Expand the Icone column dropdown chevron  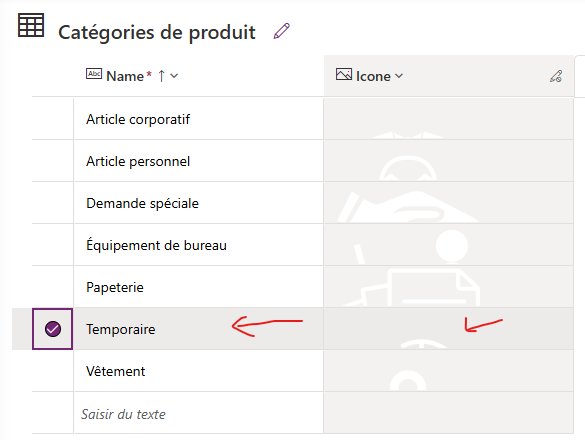click(x=399, y=76)
